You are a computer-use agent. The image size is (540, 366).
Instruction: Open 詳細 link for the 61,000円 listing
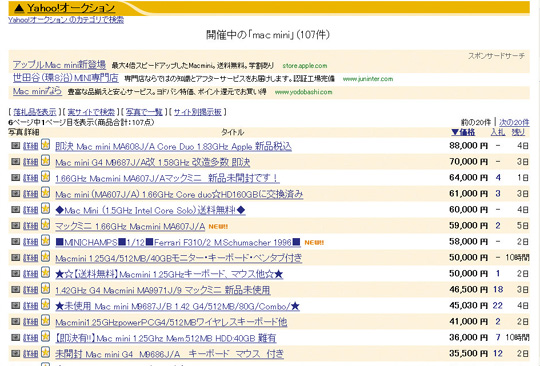pyautogui.click(x=30, y=194)
